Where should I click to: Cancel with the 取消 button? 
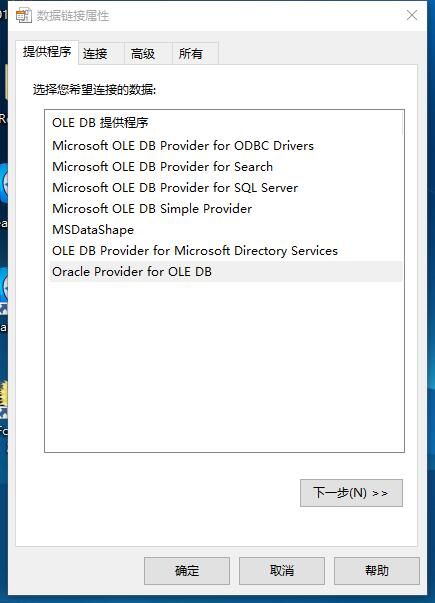pos(282,571)
